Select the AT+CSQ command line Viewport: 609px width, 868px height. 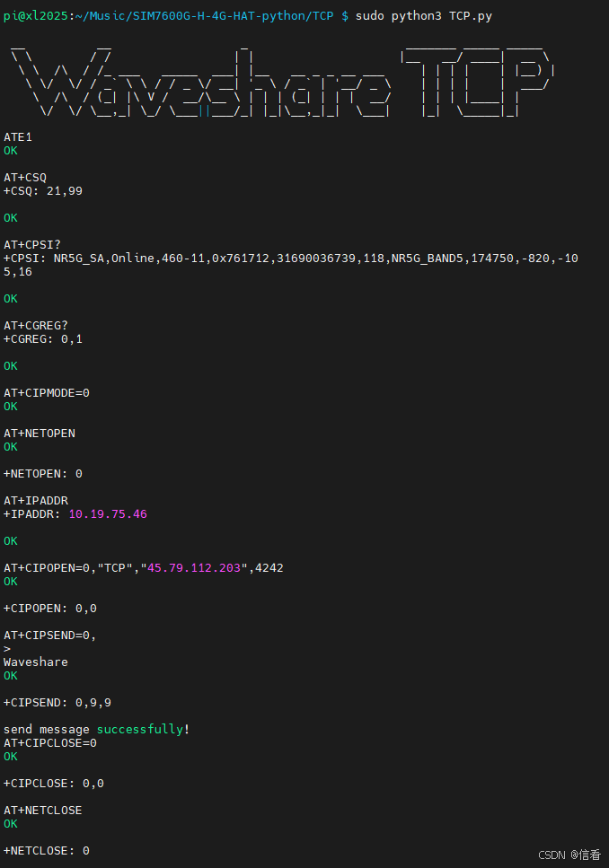[x=25, y=177]
